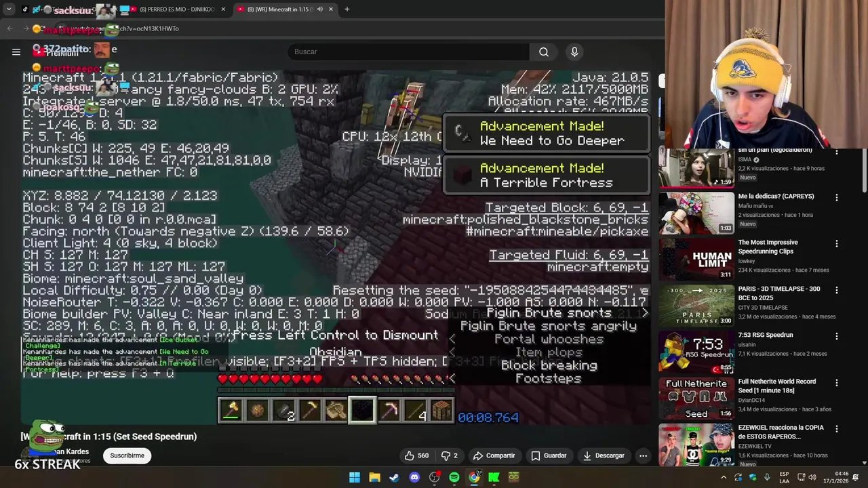Close the PERREO ES MIO tab
868x488 pixels.
(223, 9)
